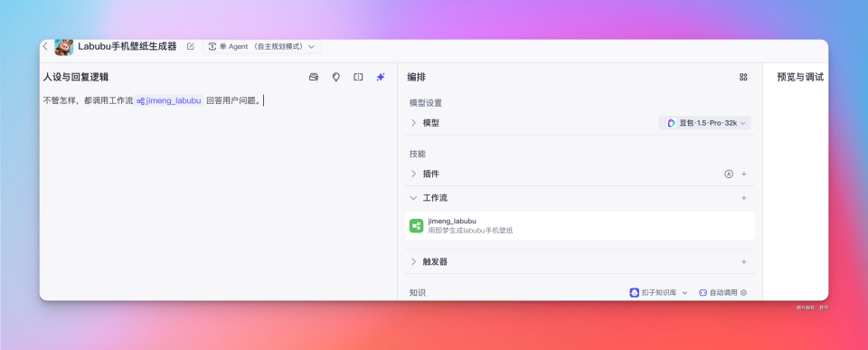
Task: Open the jimeng_labubu workflow card
Action: click(580, 226)
